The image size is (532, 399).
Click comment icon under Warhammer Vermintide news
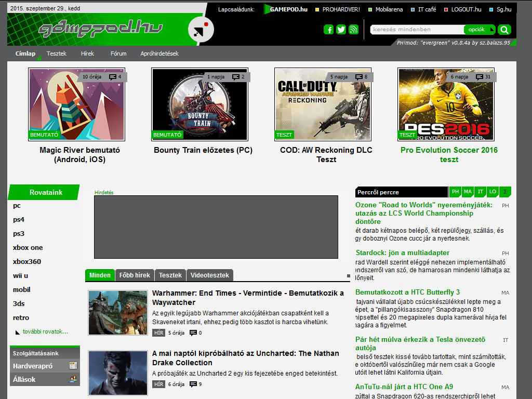tap(193, 333)
